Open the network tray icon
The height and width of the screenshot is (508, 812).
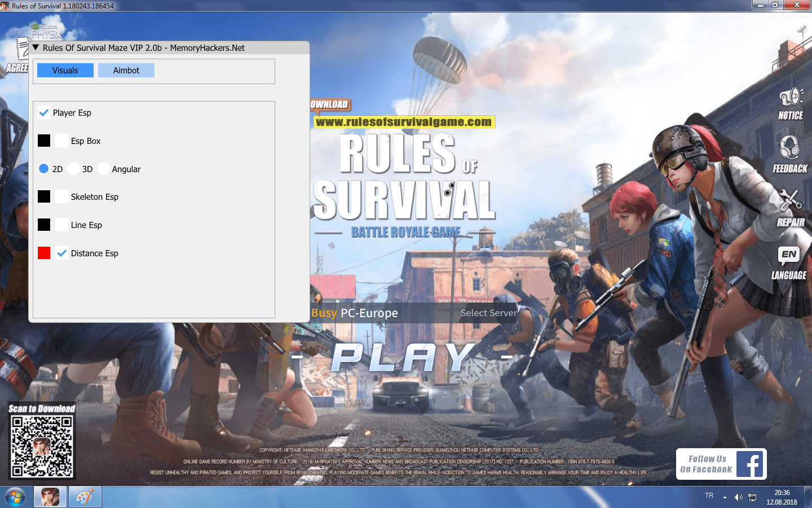point(752,497)
